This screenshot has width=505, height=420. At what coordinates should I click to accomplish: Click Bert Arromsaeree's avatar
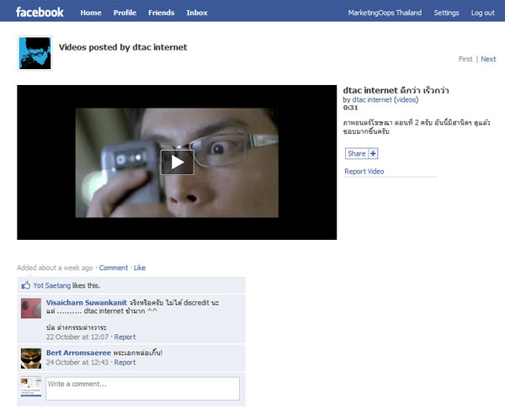(x=31, y=359)
